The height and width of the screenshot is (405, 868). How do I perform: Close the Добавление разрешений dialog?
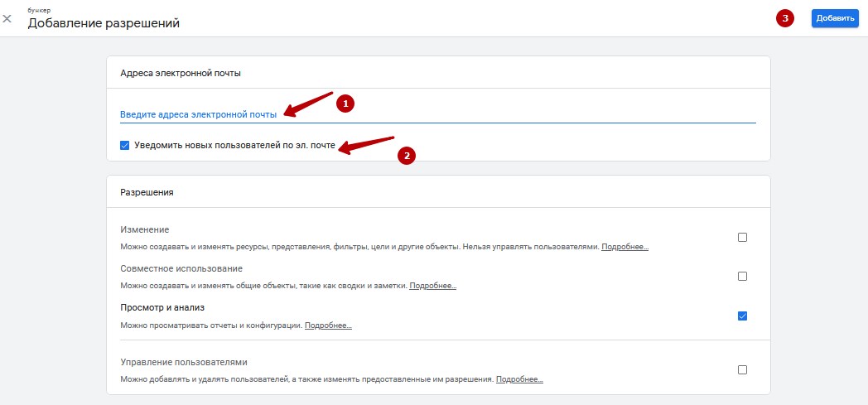point(7,18)
